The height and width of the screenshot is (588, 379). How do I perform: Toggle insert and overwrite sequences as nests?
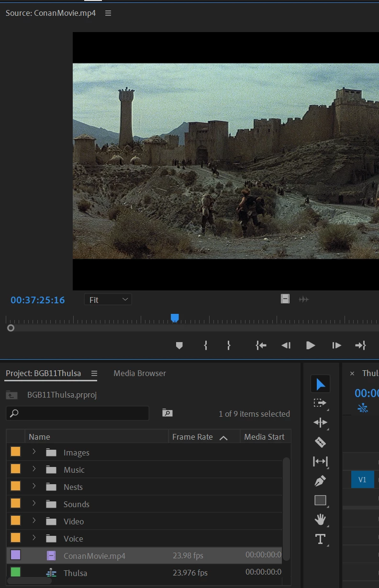point(363,408)
